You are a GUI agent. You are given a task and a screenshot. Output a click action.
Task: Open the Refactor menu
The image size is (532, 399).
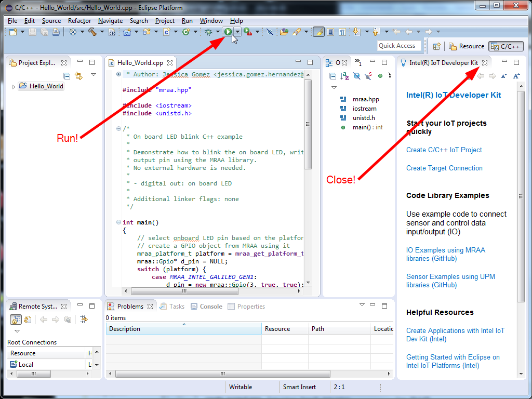tap(79, 21)
